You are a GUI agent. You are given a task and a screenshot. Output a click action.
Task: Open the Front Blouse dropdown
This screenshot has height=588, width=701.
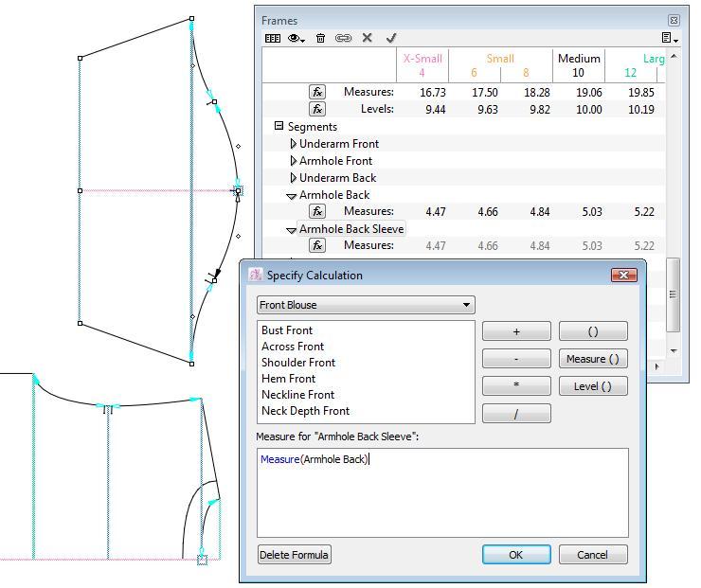[366, 305]
